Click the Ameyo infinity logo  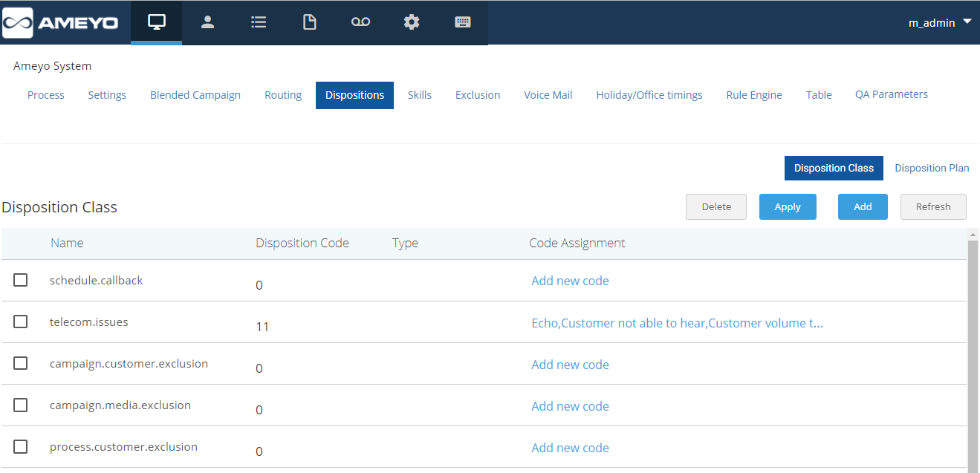(x=18, y=22)
